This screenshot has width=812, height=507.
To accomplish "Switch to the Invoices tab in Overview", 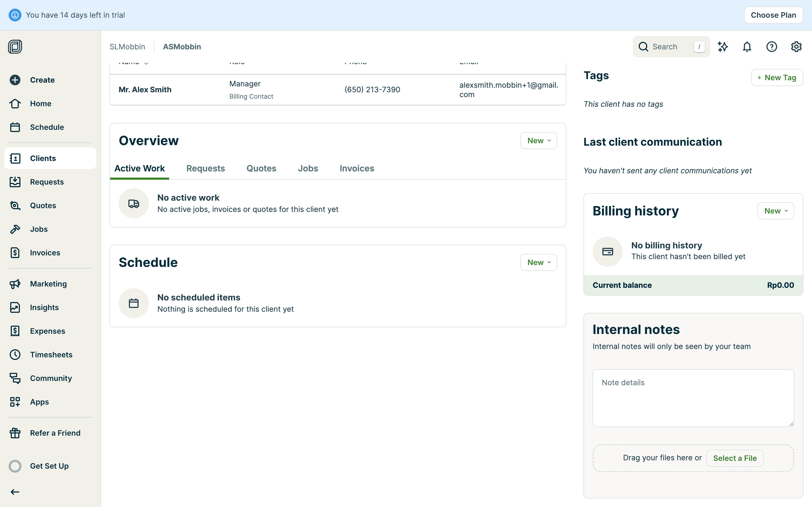I will pyautogui.click(x=357, y=168).
